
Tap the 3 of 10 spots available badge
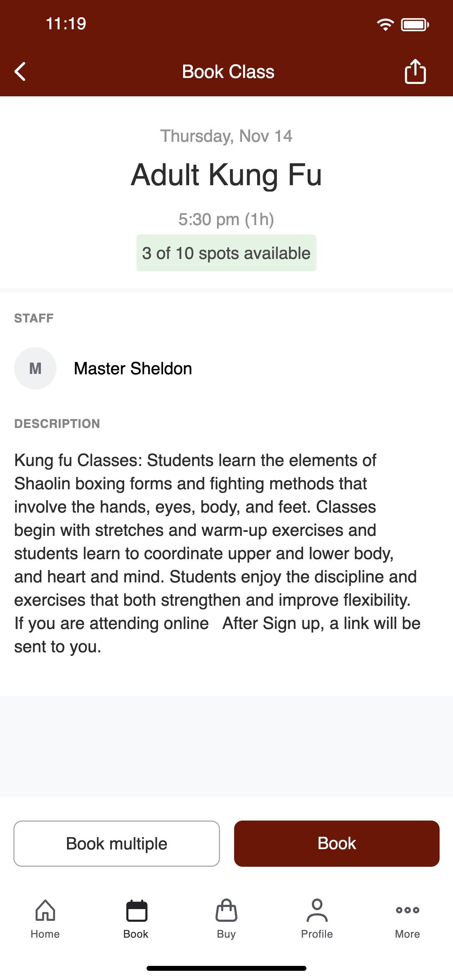click(226, 253)
